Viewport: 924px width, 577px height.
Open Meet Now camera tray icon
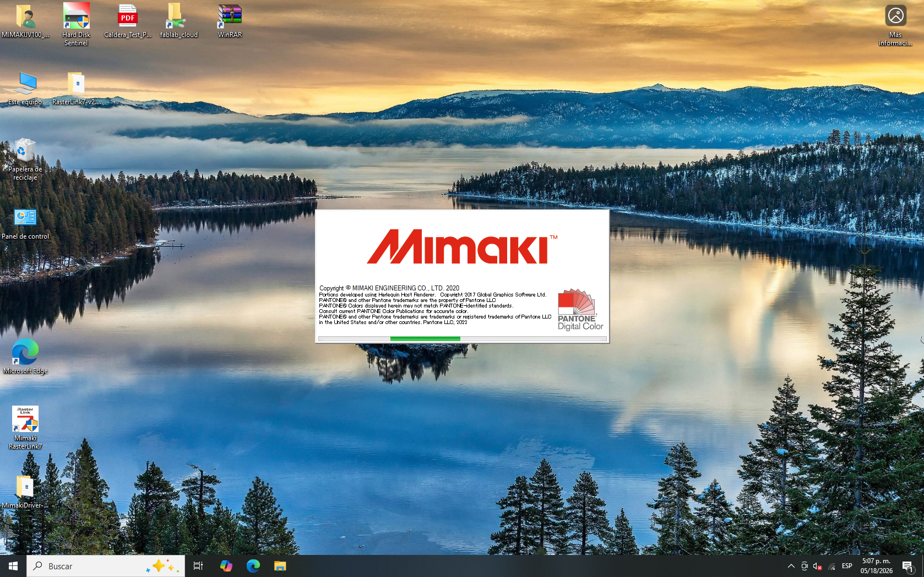point(805,566)
